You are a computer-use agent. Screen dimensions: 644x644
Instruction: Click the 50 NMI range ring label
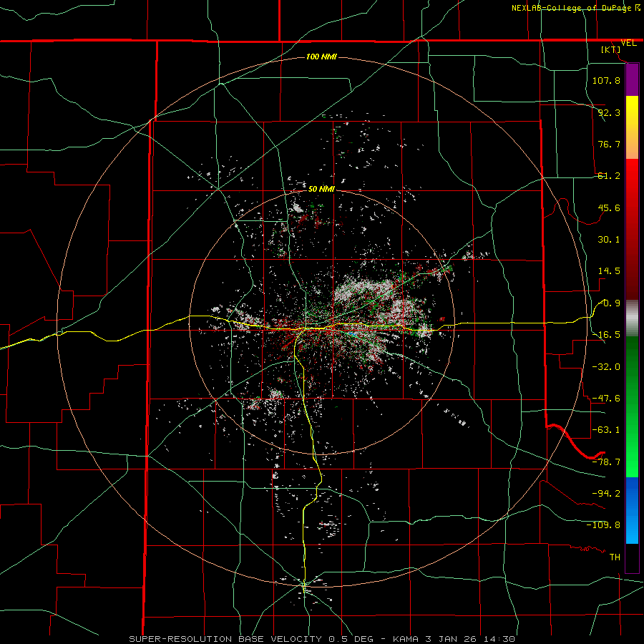pos(321,189)
